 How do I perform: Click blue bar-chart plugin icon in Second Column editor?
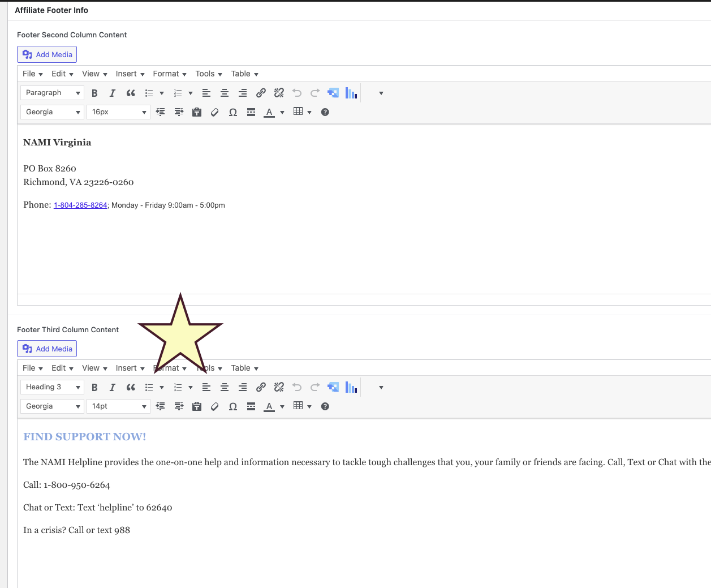point(351,93)
